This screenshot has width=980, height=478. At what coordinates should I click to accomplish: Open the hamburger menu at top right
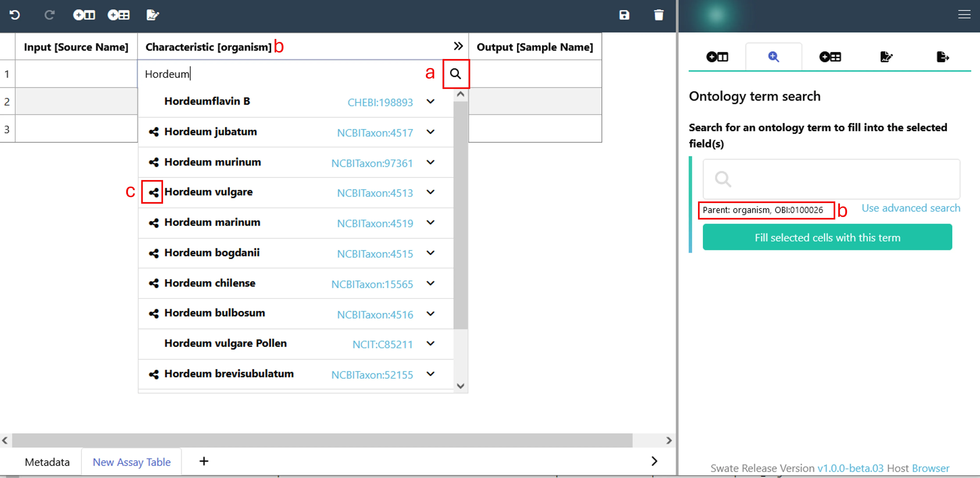[x=964, y=15]
